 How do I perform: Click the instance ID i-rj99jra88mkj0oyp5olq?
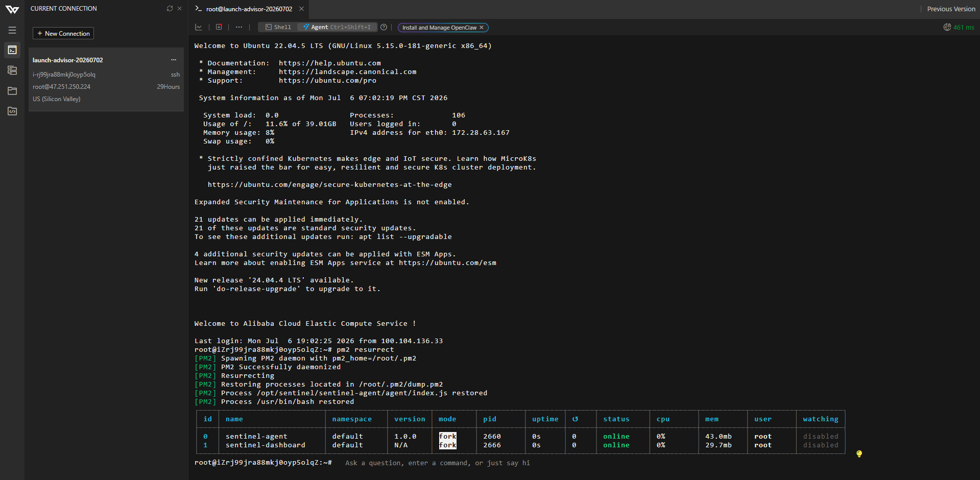pyautogui.click(x=64, y=75)
